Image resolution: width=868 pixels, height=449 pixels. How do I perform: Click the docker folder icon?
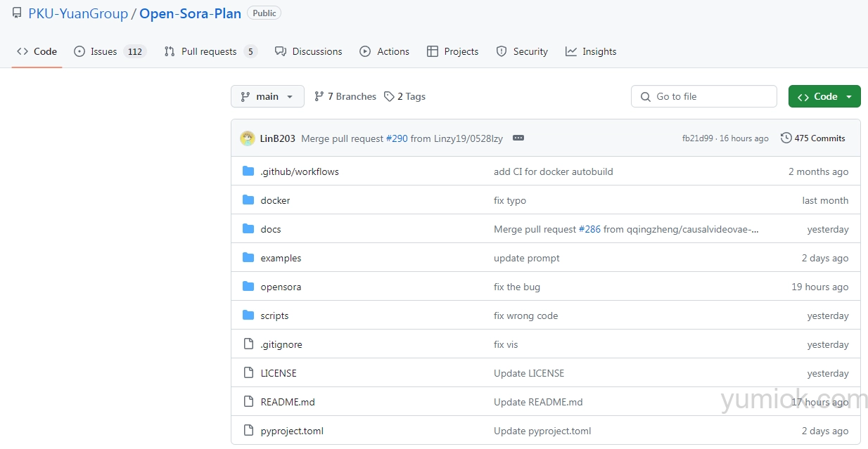pyautogui.click(x=248, y=200)
